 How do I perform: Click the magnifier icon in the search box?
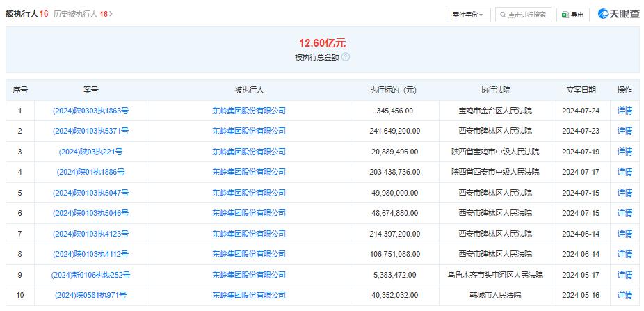pyautogui.click(x=502, y=15)
